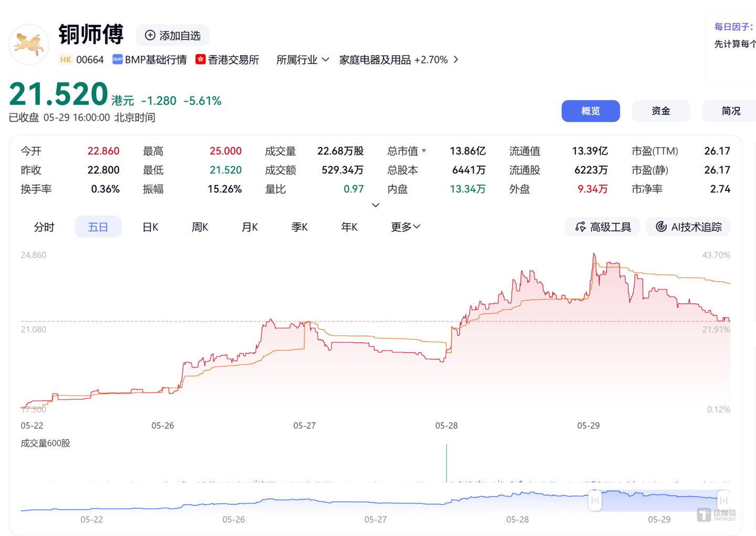Click the selected range in mini timeline

pos(659,500)
